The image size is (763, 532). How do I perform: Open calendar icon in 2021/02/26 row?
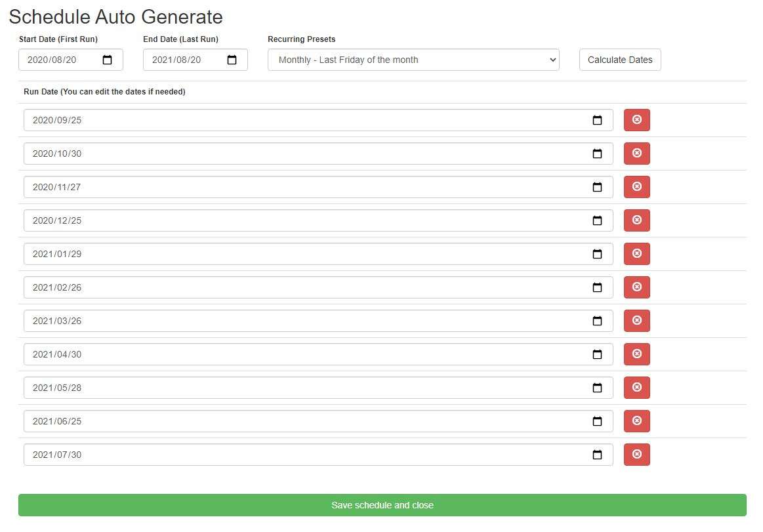pyautogui.click(x=597, y=287)
